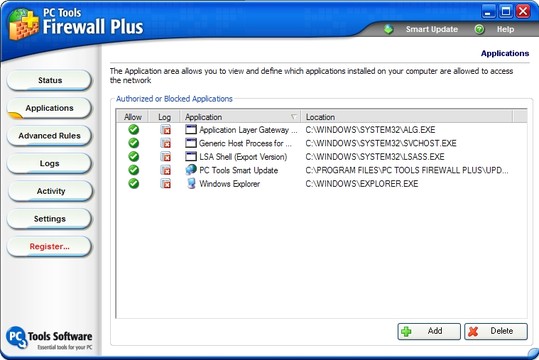Click the LSA Shell window icon
The image size is (539, 360).
tap(191, 156)
